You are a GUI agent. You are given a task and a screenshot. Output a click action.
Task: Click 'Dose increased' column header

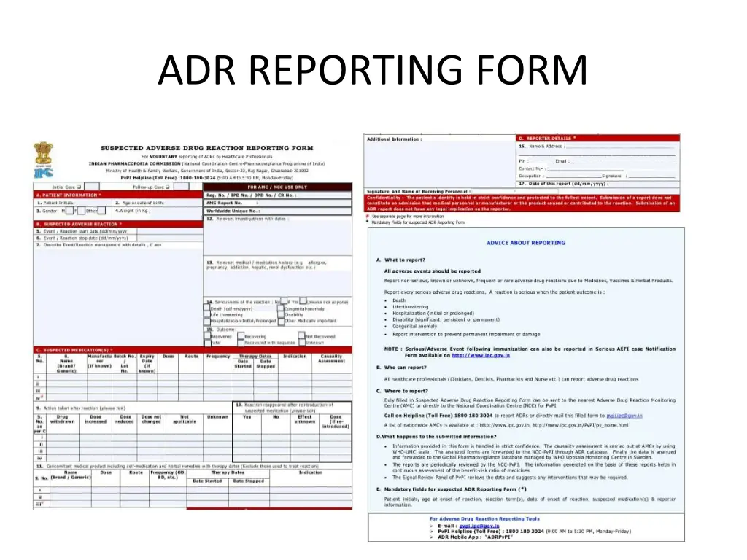[96, 419]
